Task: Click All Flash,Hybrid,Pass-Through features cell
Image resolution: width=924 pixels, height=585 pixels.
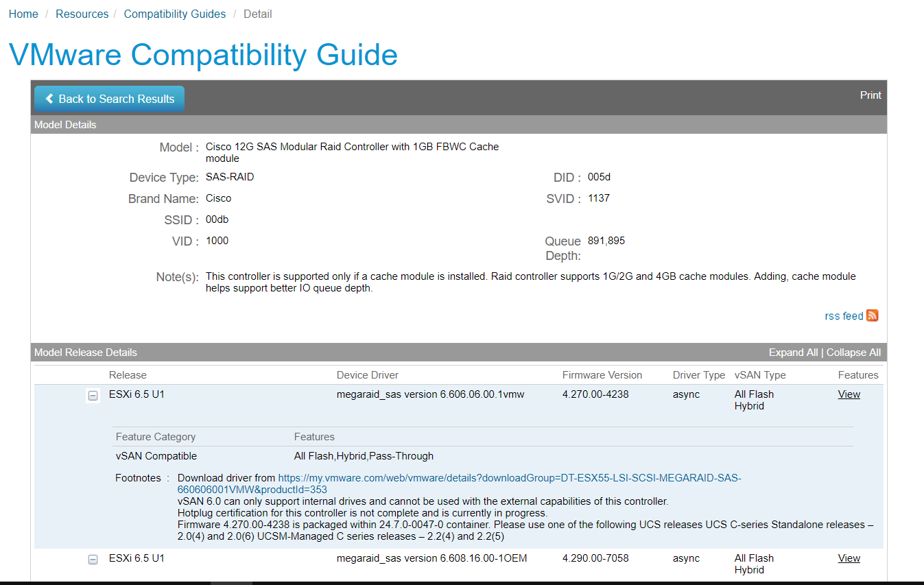Action: (x=364, y=456)
